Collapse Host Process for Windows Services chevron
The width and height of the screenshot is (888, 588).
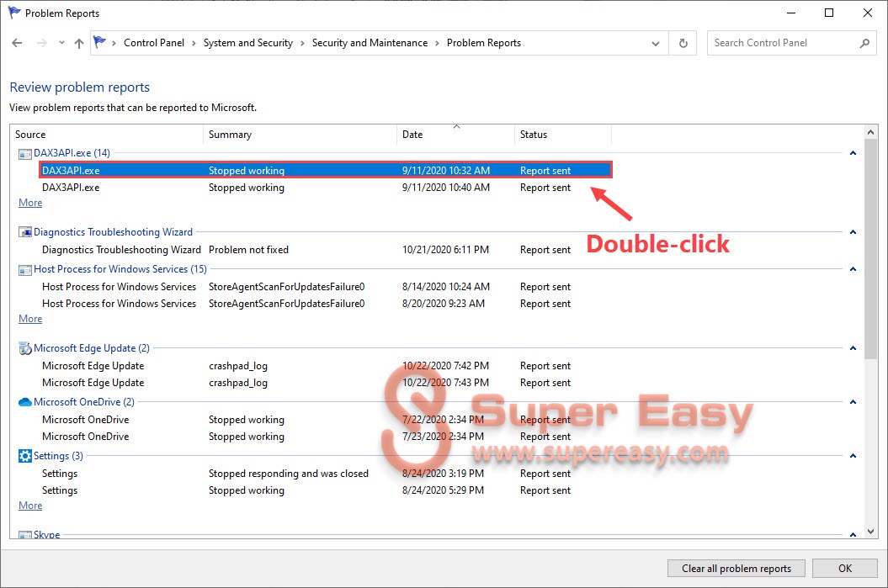(x=853, y=269)
